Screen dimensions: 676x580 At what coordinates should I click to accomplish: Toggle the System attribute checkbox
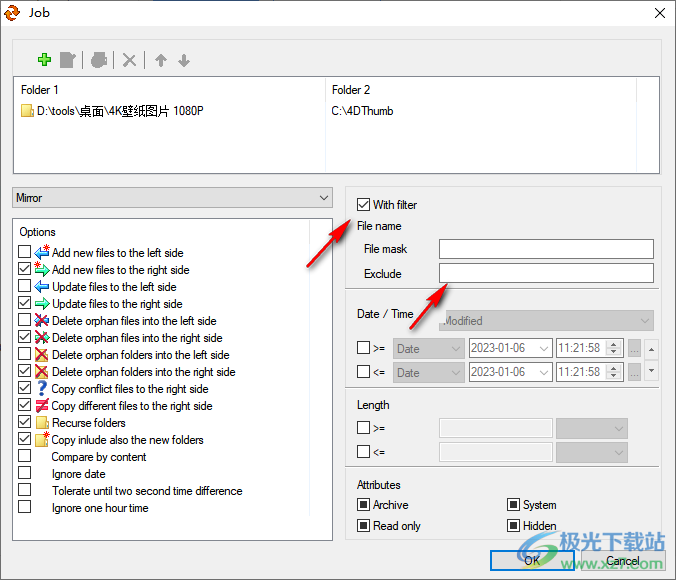coord(513,504)
